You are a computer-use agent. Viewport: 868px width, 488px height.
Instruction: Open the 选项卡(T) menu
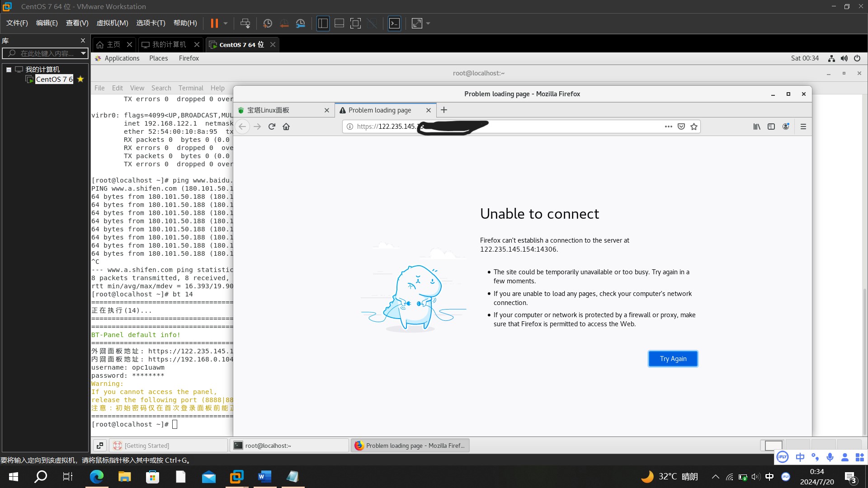tap(151, 23)
